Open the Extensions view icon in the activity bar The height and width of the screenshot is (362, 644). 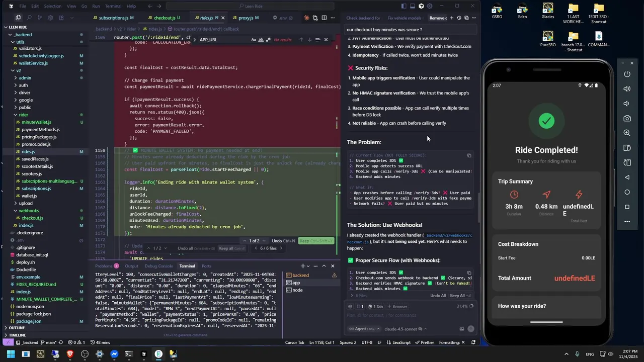tap(61, 18)
